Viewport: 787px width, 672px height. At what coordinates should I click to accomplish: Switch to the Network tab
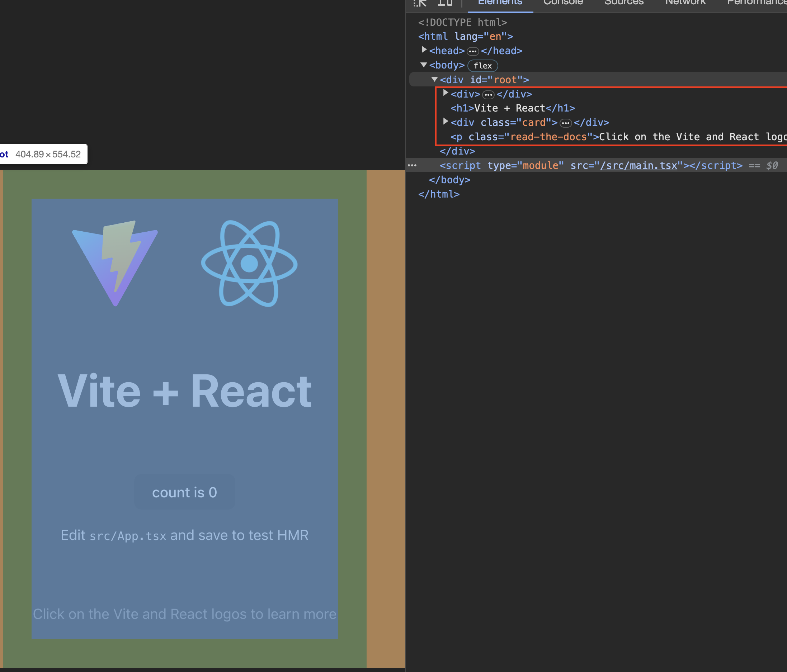click(x=685, y=3)
